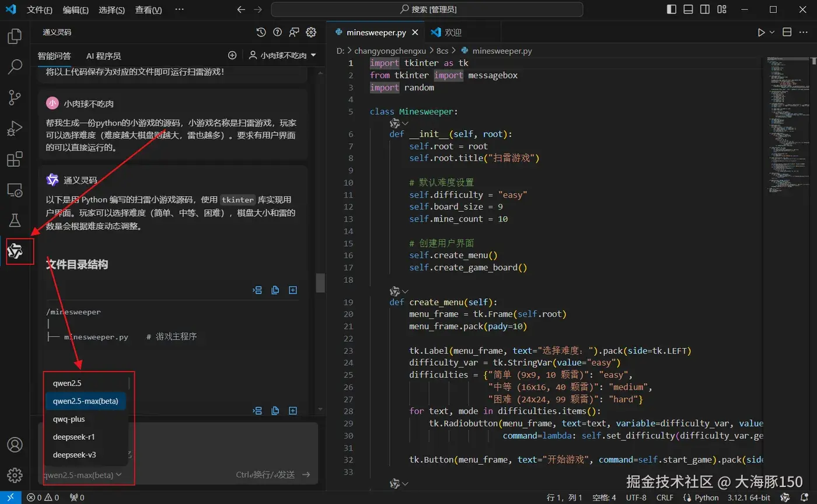
Task: Run the Python file
Action: coord(761,33)
